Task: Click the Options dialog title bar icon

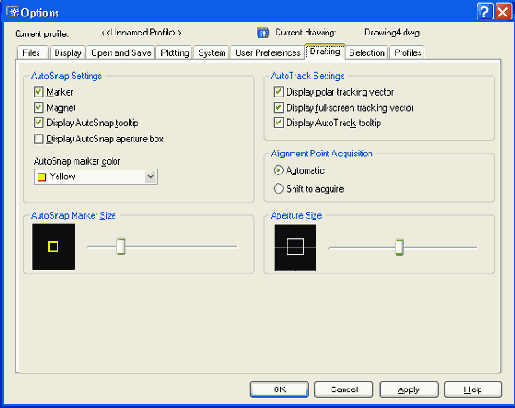Action: (13, 12)
